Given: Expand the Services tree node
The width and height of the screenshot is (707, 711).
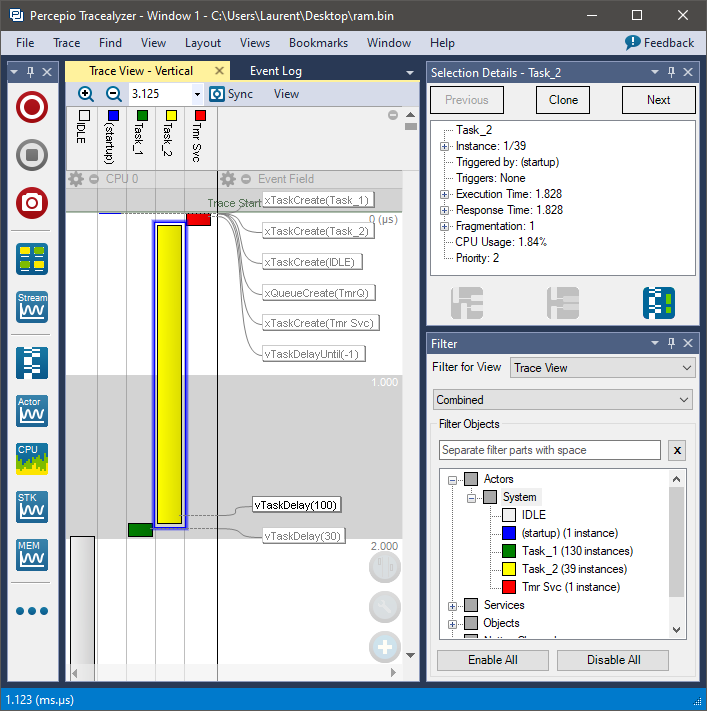Looking at the screenshot, I should click(x=452, y=606).
